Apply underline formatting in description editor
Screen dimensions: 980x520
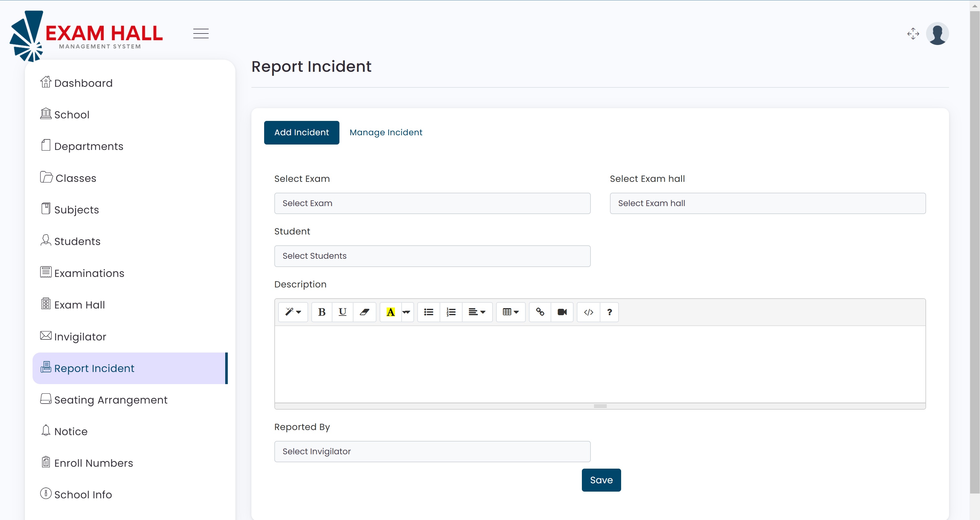coord(342,312)
